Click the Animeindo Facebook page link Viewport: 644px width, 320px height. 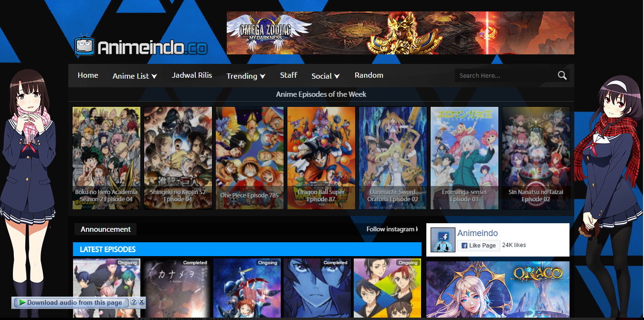coord(478,233)
